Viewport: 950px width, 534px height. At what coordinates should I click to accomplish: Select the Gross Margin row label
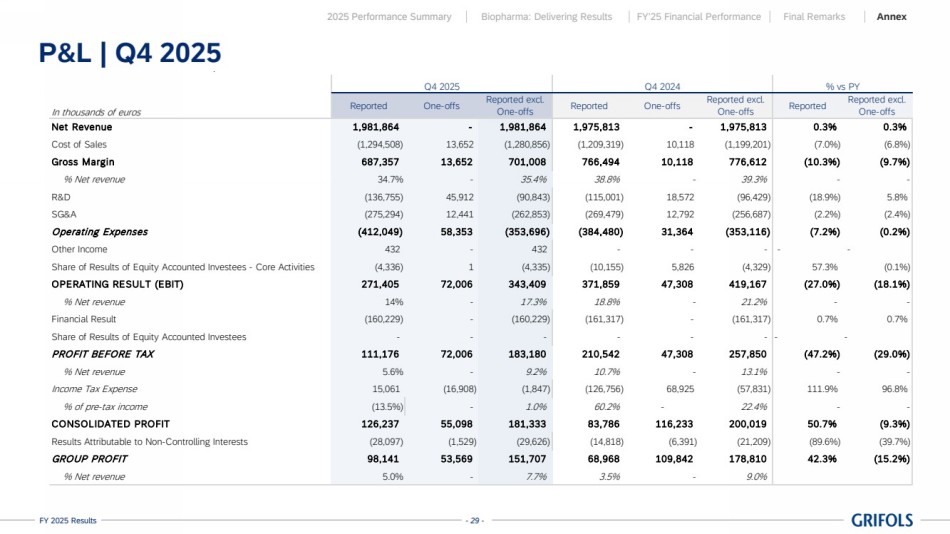tap(83, 162)
